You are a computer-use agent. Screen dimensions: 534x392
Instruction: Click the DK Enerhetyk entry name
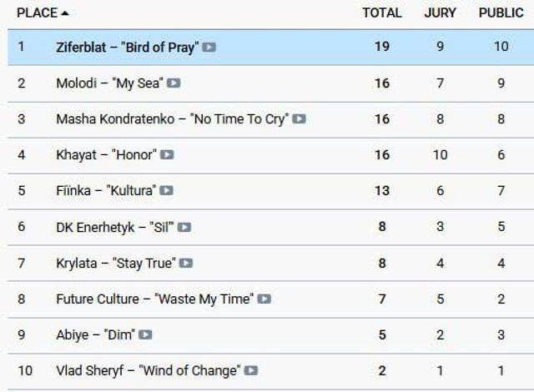pyautogui.click(x=115, y=227)
